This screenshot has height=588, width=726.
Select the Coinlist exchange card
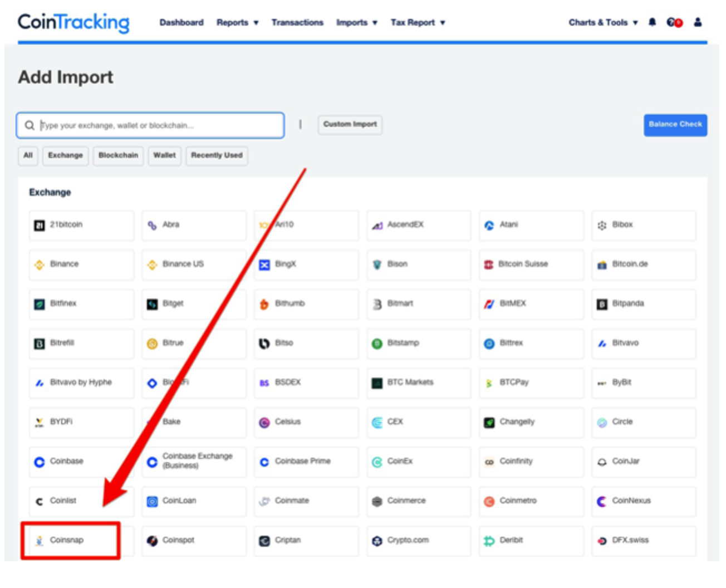pyautogui.click(x=81, y=501)
